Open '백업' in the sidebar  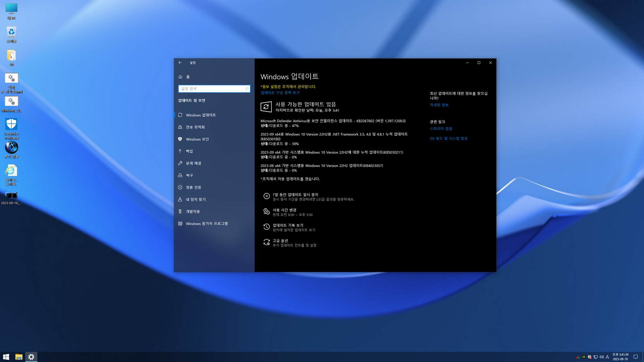click(x=214, y=151)
